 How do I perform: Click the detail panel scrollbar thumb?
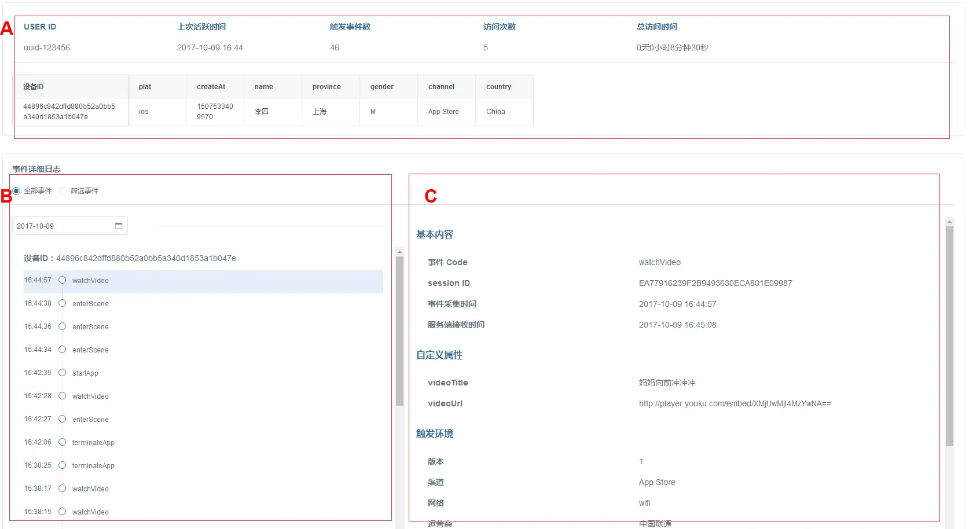point(949,336)
